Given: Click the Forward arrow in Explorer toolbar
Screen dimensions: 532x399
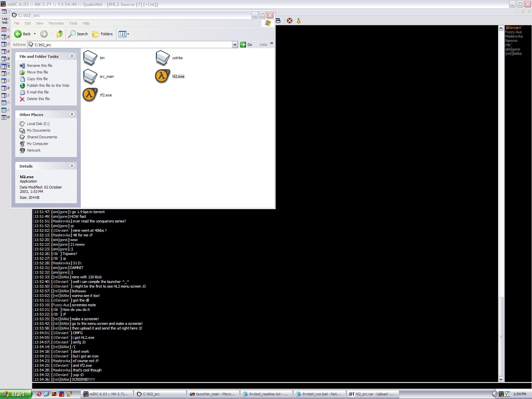Looking at the screenshot, I should (x=44, y=34).
